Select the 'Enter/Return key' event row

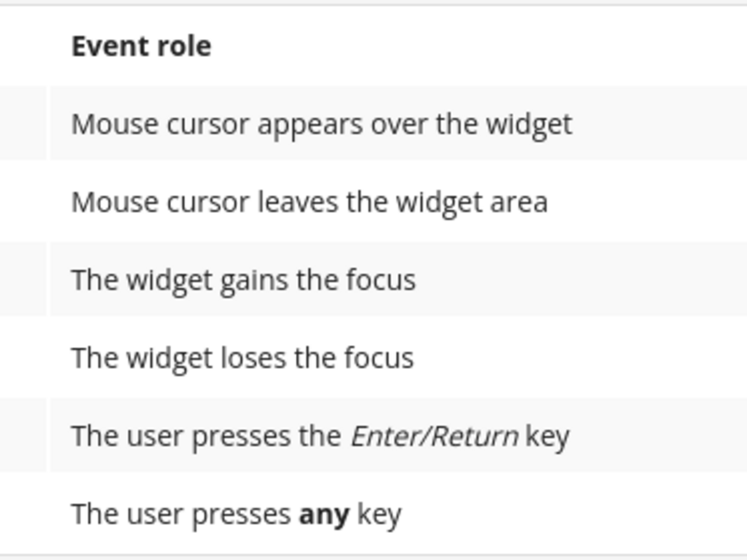click(399, 435)
